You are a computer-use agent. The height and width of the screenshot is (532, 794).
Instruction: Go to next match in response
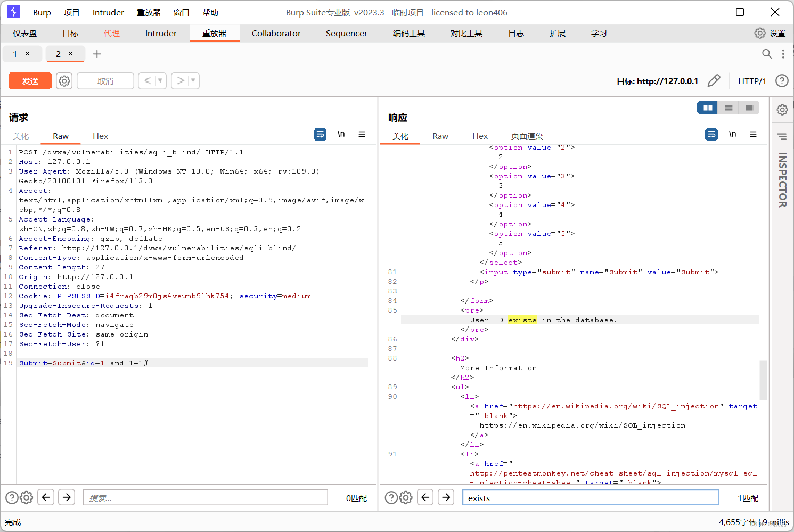pos(446,497)
